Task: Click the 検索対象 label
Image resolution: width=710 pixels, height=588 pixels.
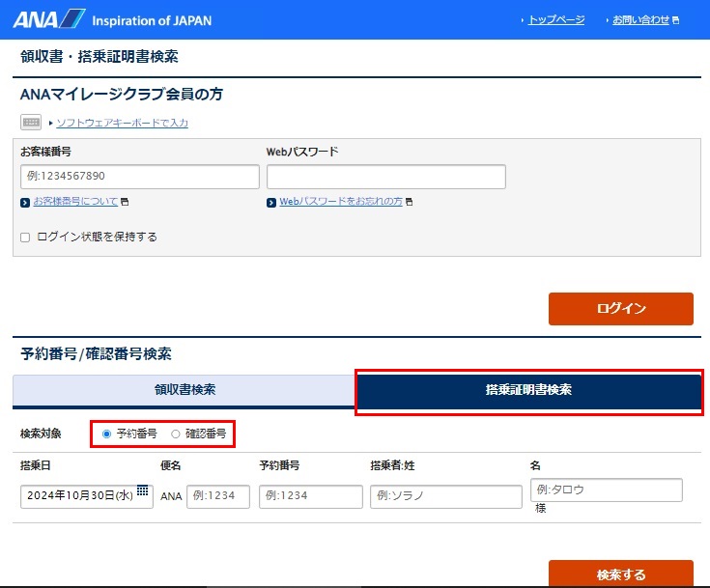Action: point(41,434)
